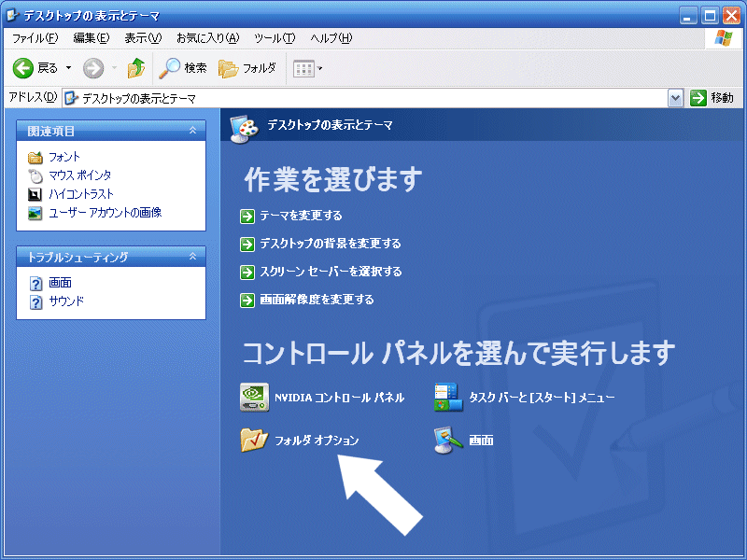Click the マウス ポインタ mouse icon

pyautogui.click(x=35, y=175)
